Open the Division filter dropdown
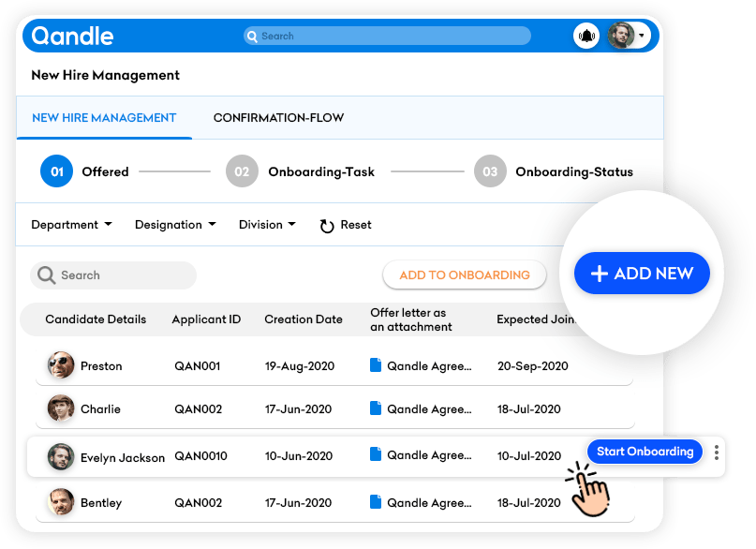This screenshot has width=756, height=549. pos(267,225)
